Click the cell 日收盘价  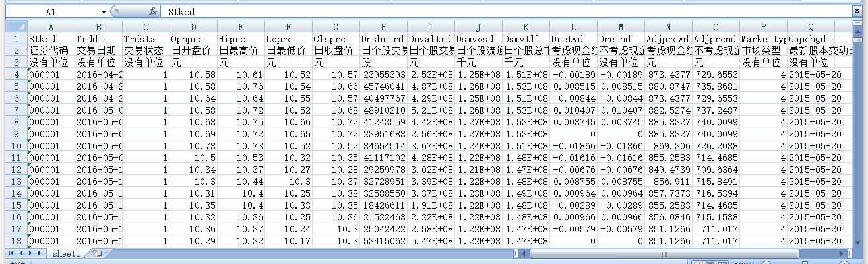coord(336,50)
